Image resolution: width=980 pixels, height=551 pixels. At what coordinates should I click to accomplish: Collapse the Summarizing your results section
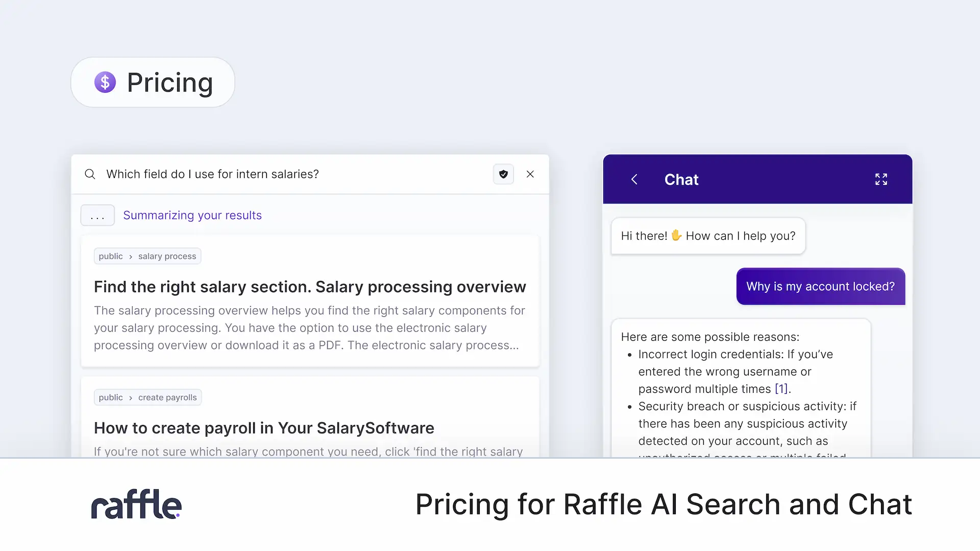click(x=192, y=215)
